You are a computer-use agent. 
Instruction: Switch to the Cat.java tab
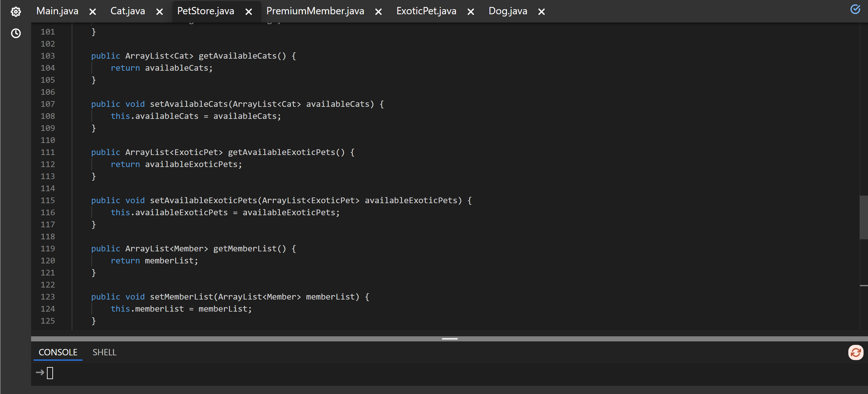128,11
